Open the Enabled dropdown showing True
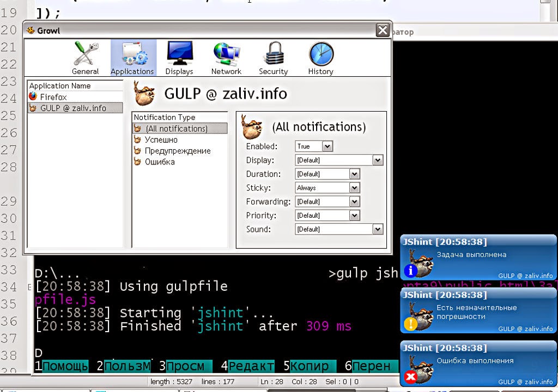This screenshot has height=392, width=558. [x=314, y=146]
